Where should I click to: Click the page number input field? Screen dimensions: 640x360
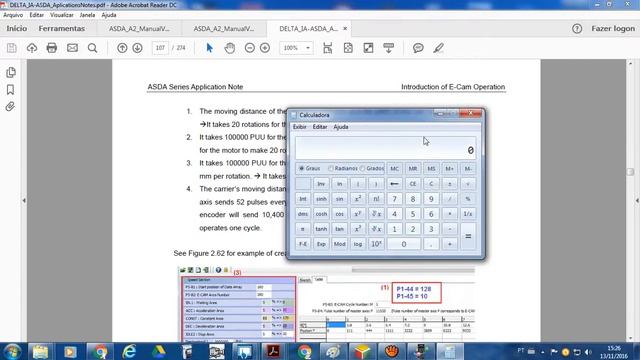tap(160, 48)
